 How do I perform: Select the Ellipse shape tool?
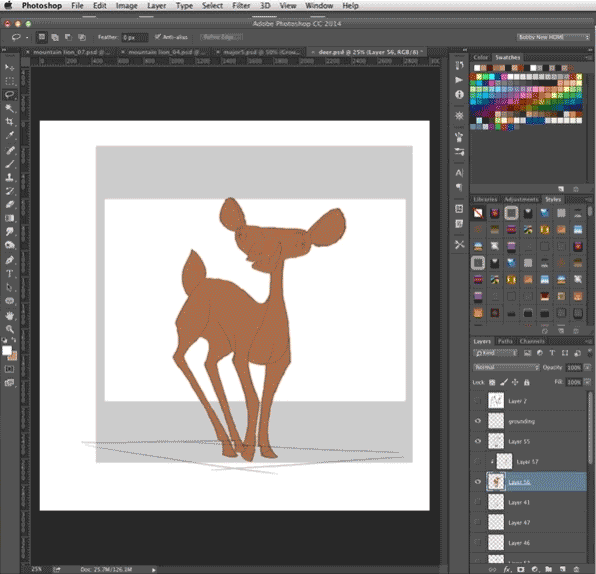tap(10, 301)
